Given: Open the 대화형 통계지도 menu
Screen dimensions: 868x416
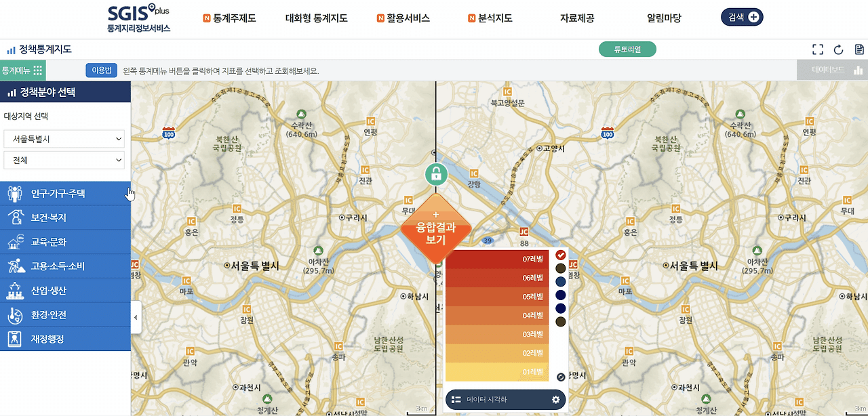Looking at the screenshot, I should pyautogui.click(x=316, y=18).
